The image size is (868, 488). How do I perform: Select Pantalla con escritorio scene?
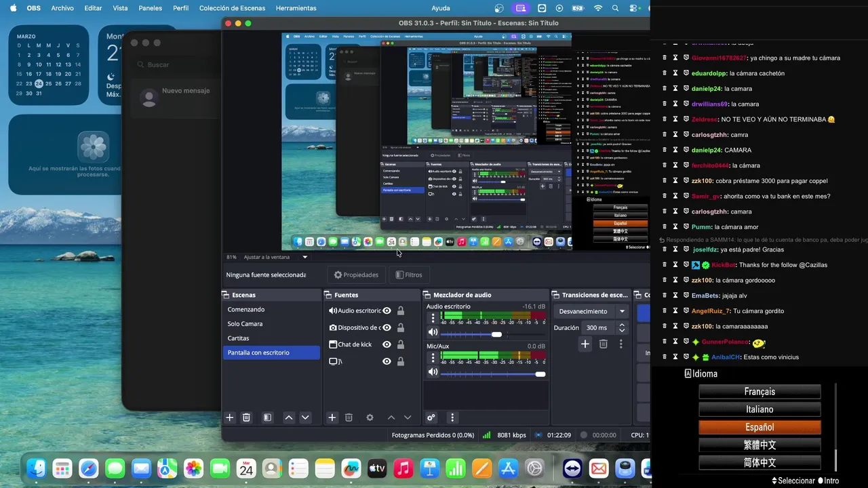click(271, 352)
